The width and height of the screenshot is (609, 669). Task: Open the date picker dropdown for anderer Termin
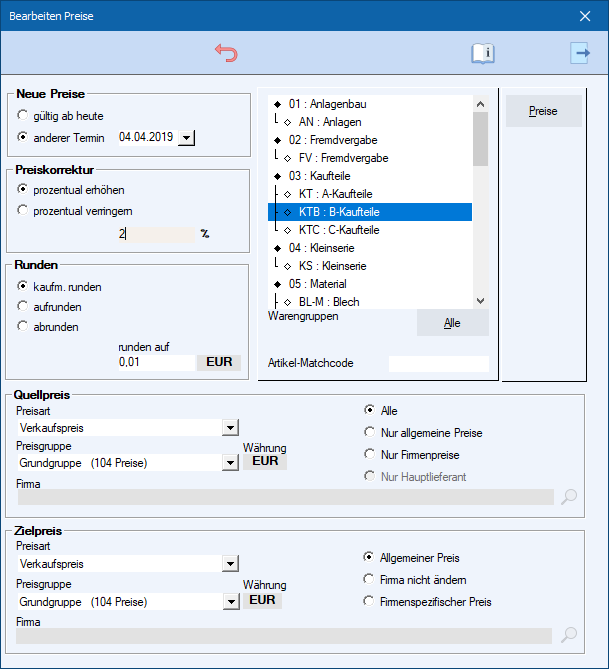coord(186,137)
